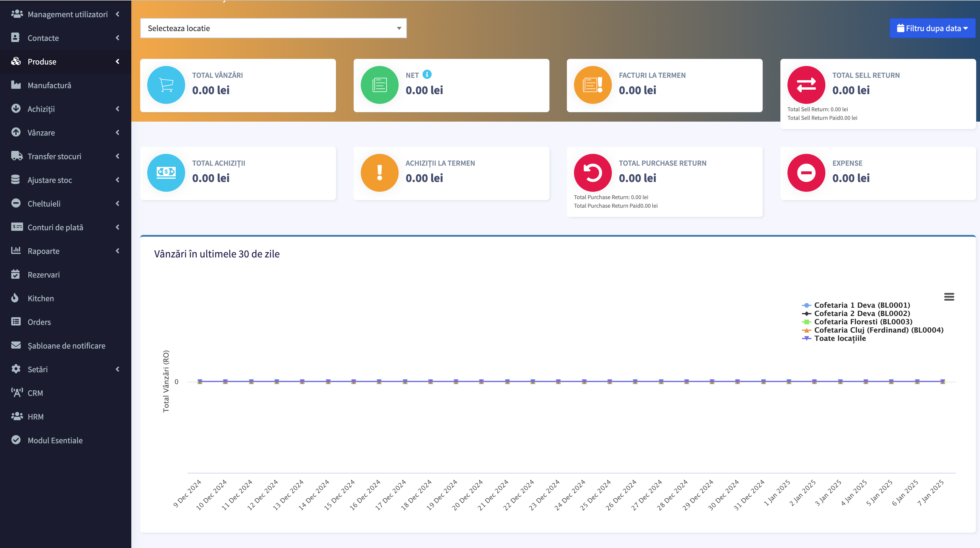Open the Selecteaza locatie dropdown
This screenshot has height=548, width=980.
[x=273, y=28]
